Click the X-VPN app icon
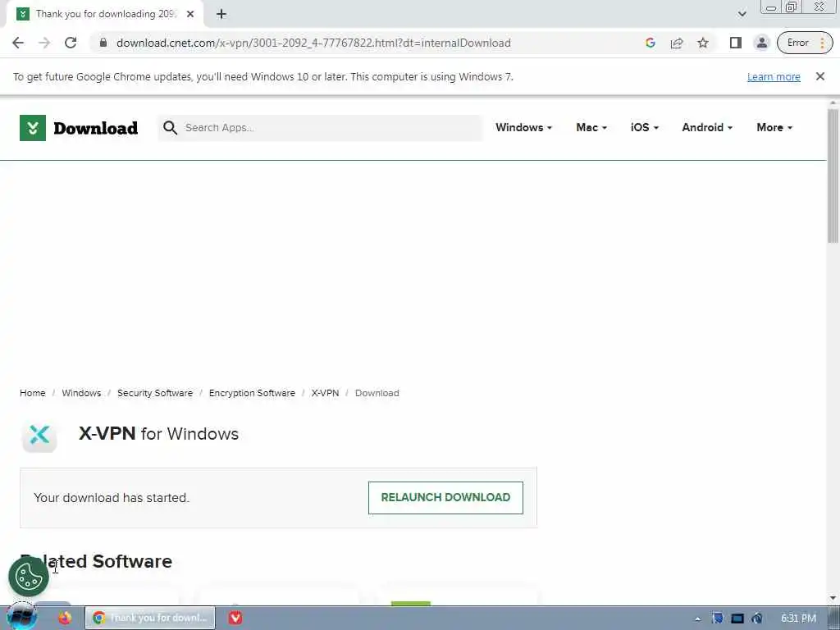 39,435
